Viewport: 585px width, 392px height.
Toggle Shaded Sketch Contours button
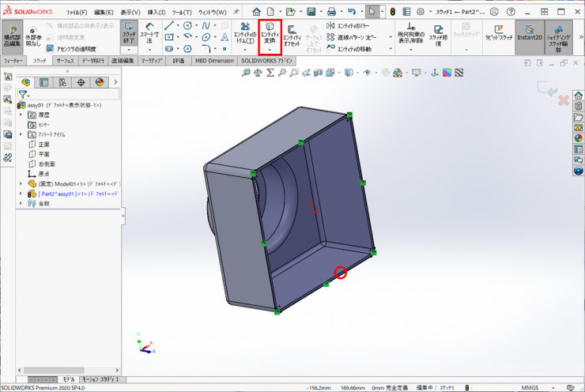coord(559,36)
